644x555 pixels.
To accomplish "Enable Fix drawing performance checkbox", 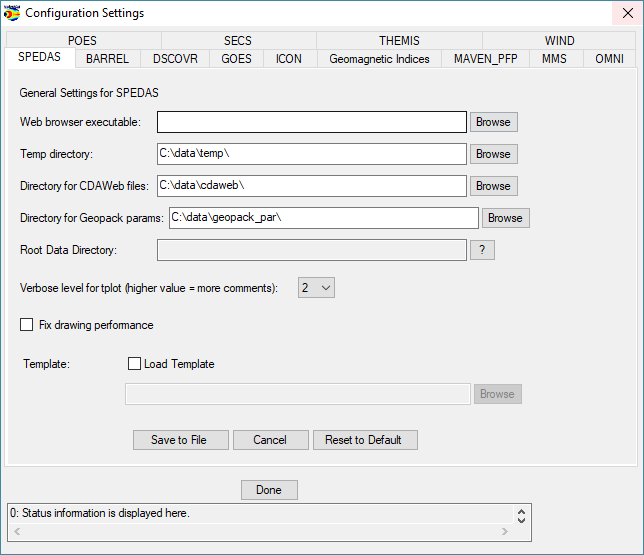I will [x=27, y=325].
